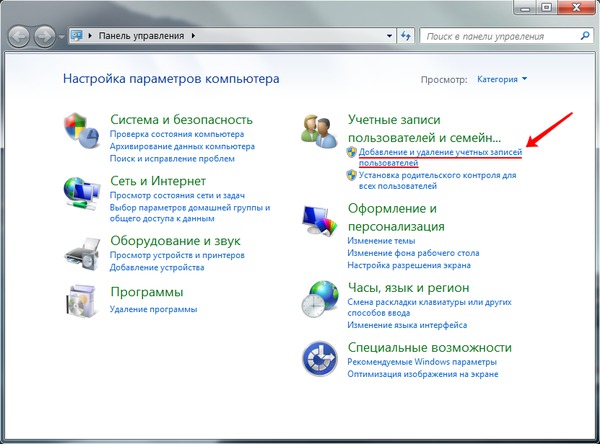Select the Панель управления breadcrumb item
This screenshot has height=444, width=600.
(141, 36)
